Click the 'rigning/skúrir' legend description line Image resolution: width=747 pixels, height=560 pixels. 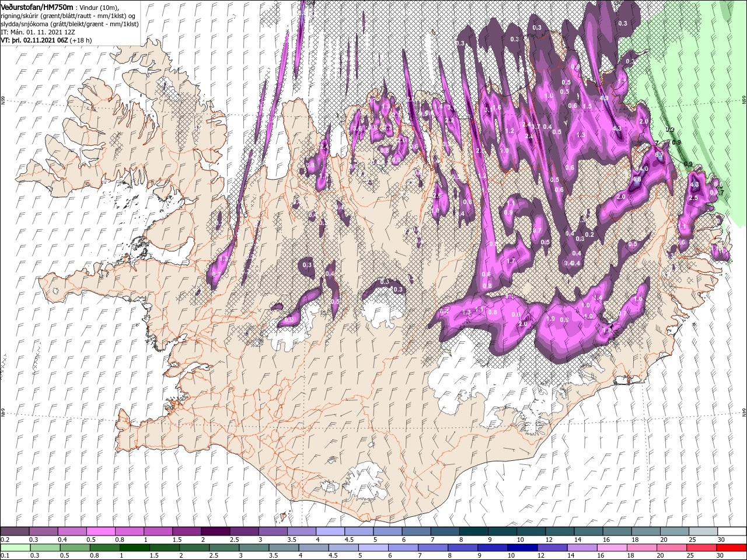(68, 16)
